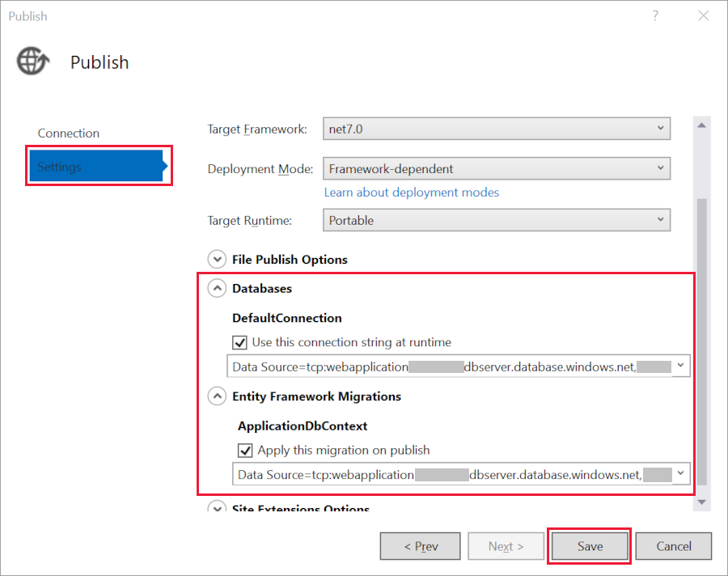Open the help question mark icon
The height and width of the screenshot is (576, 728).
click(x=655, y=15)
